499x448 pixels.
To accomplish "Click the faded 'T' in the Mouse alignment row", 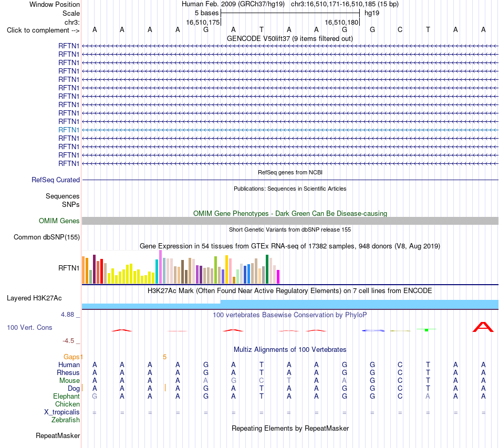I will 289,380.
